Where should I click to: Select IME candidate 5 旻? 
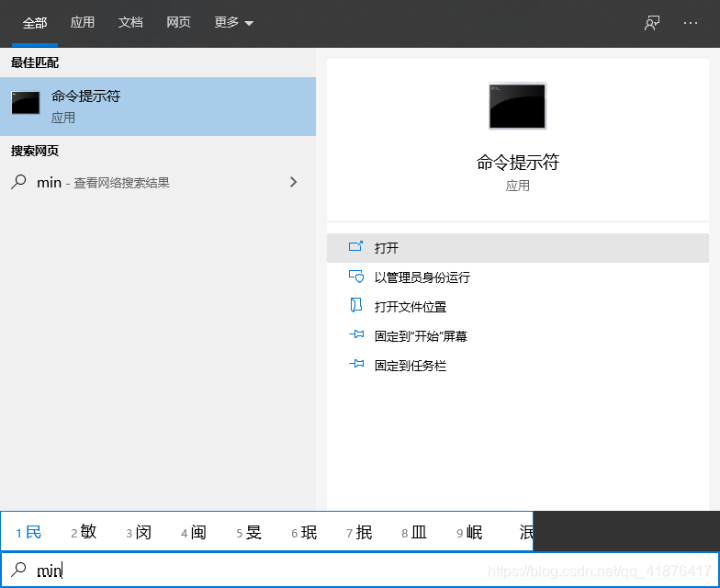pos(249,533)
